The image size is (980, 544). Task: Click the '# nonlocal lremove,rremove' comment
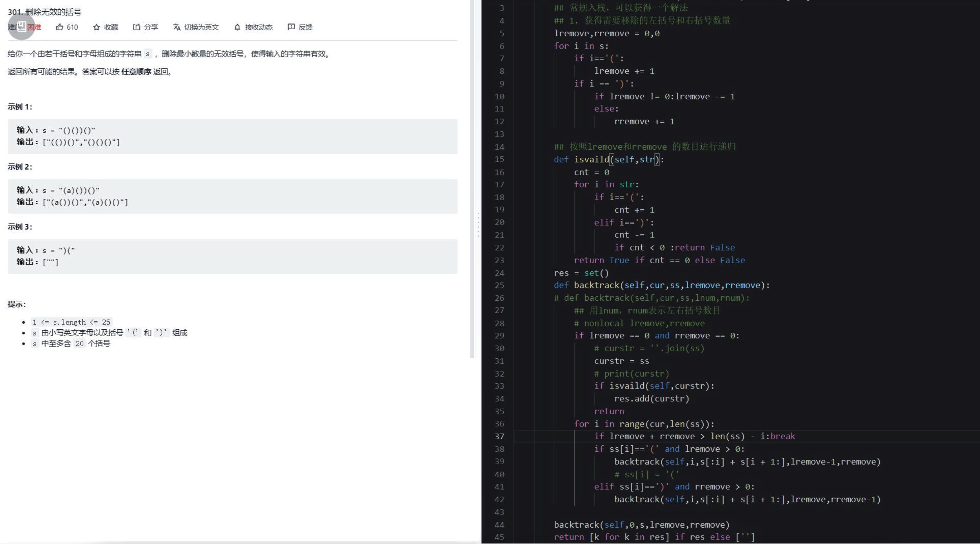[x=639, y=323]
